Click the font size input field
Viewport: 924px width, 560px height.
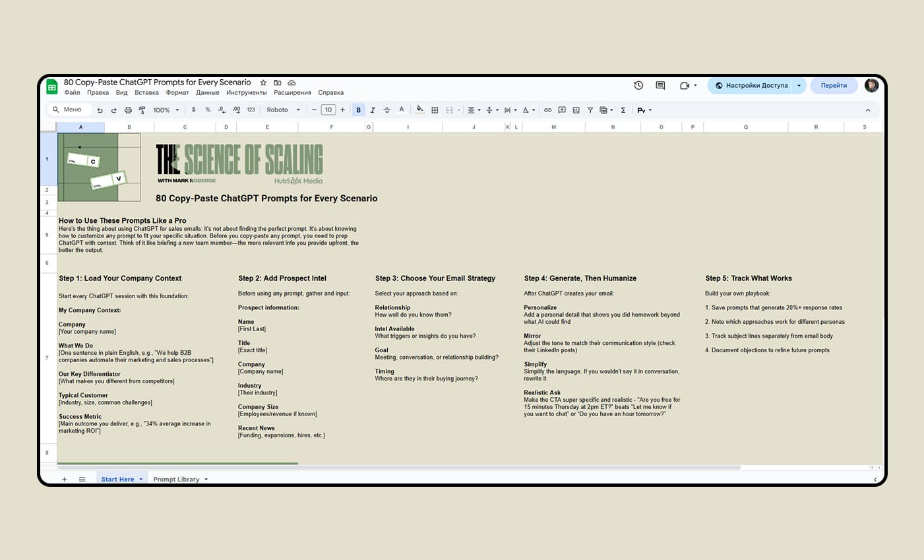(328, 110)
